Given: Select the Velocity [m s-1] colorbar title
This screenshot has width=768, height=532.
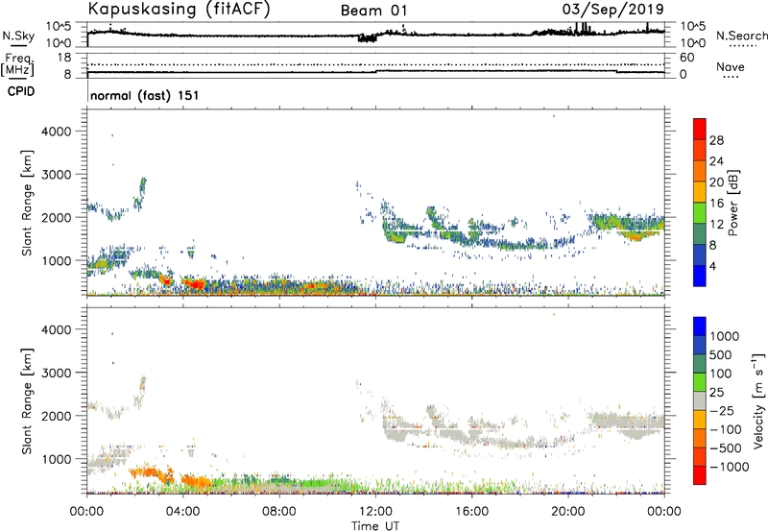Looking at the screenshot, I should (758, 400).
